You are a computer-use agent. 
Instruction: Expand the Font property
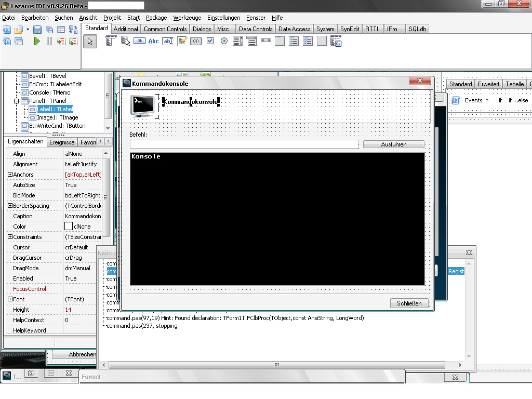pos(10,299)
